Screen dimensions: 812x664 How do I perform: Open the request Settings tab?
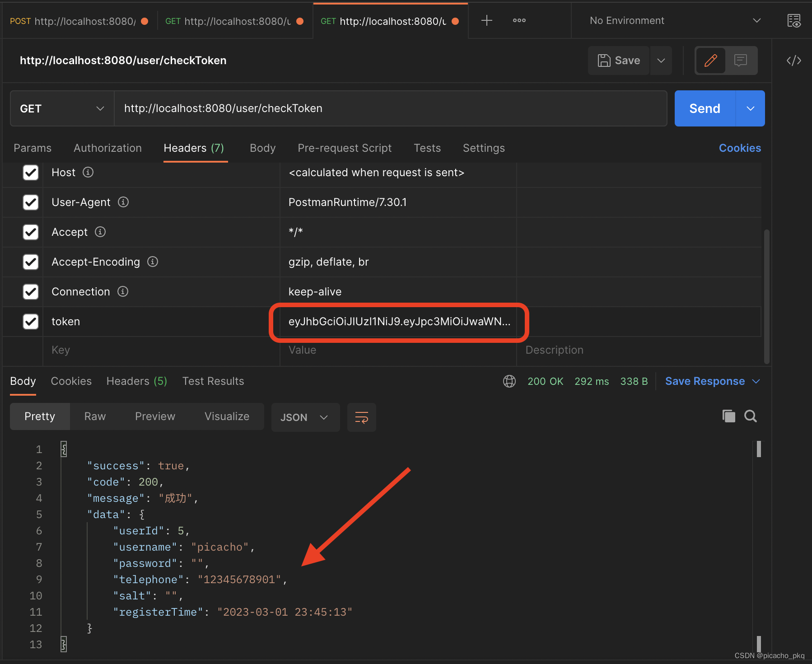(484, 148)
